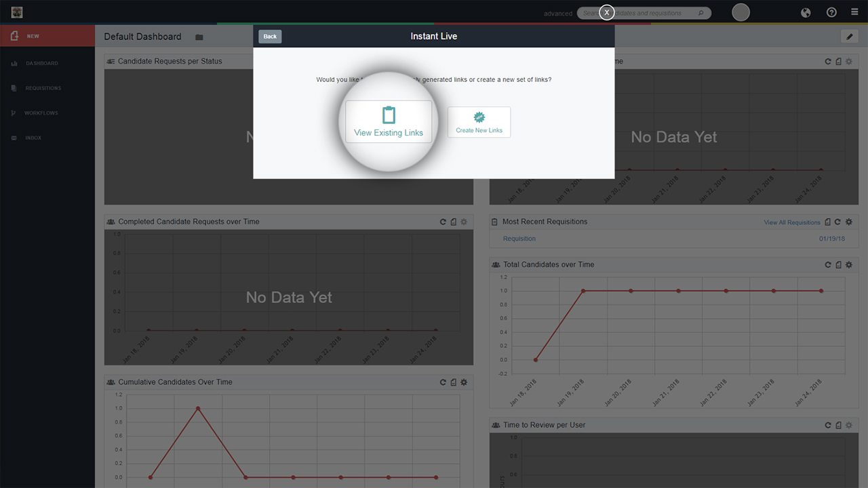The image size is (868, 488).
Task: Export the Time to Review per User widget
Action: click(839, 425)
